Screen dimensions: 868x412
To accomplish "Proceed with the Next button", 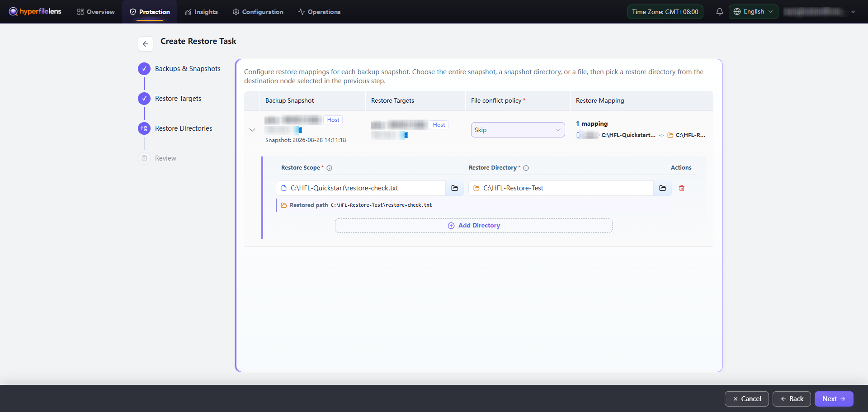I will 834,399.
